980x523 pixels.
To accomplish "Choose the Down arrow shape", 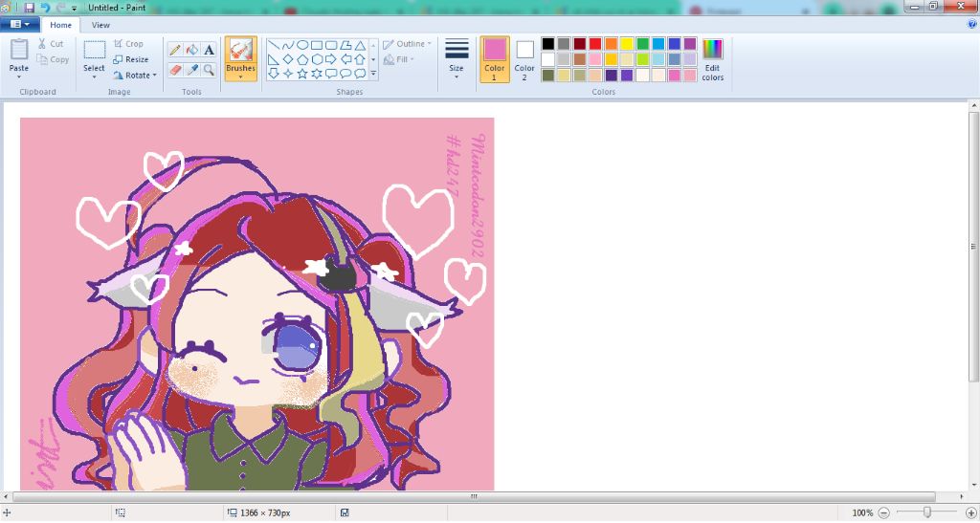I will point(273,74).
